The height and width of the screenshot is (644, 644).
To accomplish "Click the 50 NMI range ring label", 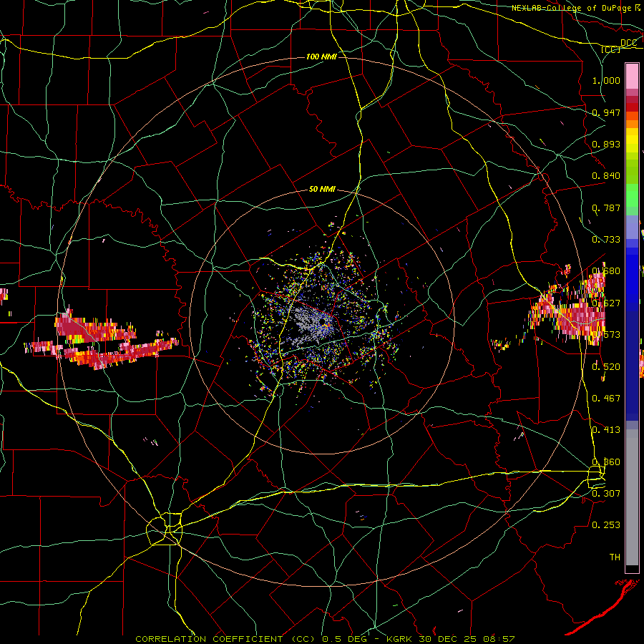I will tap(322, 189).
